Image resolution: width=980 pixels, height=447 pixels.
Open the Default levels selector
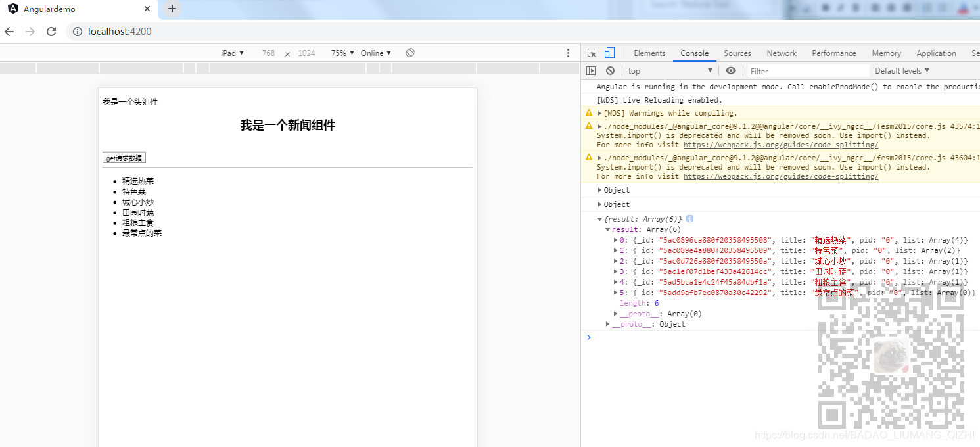[x=901, y=70]
